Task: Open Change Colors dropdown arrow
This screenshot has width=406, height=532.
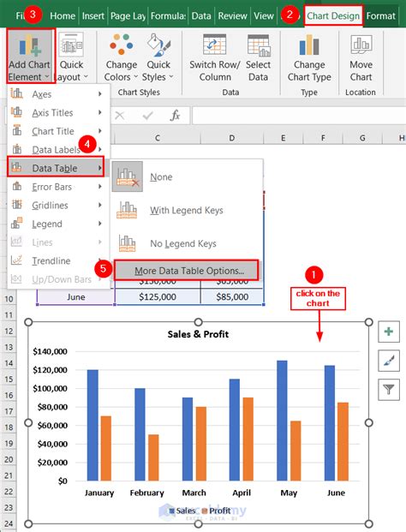Action: click(135, 77)
